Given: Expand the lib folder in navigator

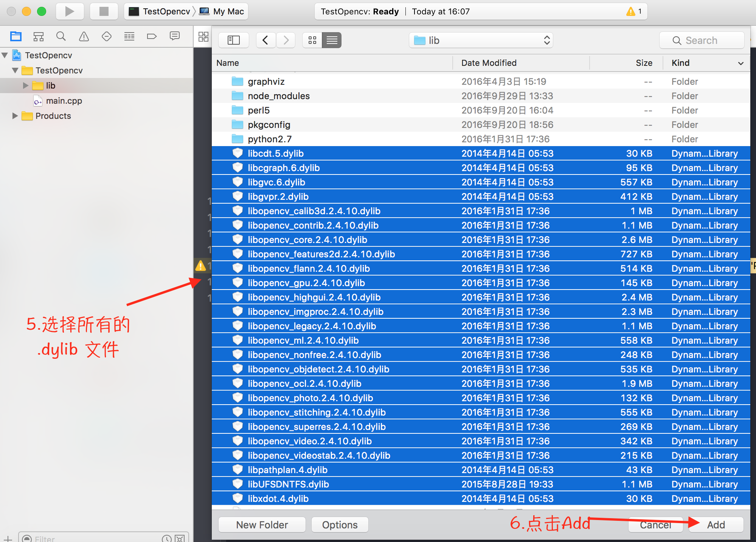Looking at the screenshot, I should (x=26, y=86).
